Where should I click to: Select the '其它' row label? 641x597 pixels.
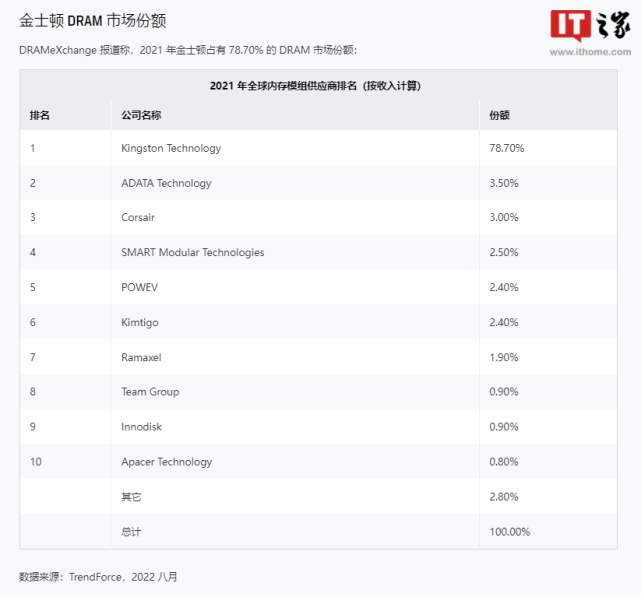[x=131, y=497]
